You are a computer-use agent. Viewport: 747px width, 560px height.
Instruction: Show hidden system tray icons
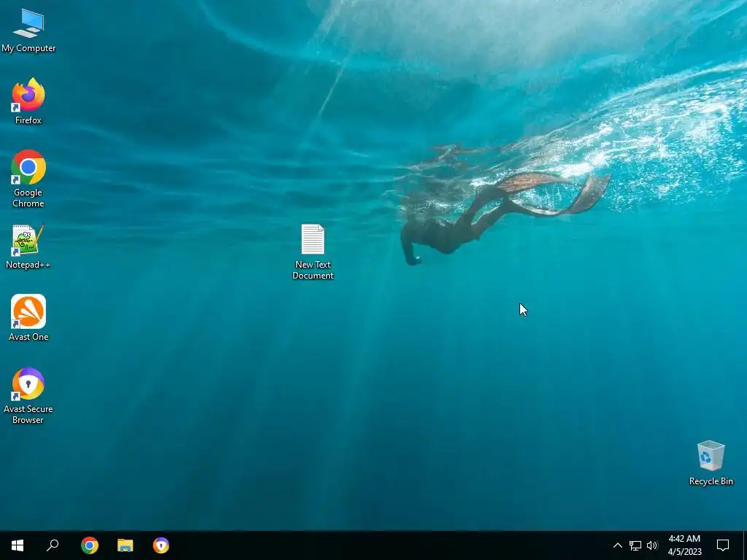[617, 545]
